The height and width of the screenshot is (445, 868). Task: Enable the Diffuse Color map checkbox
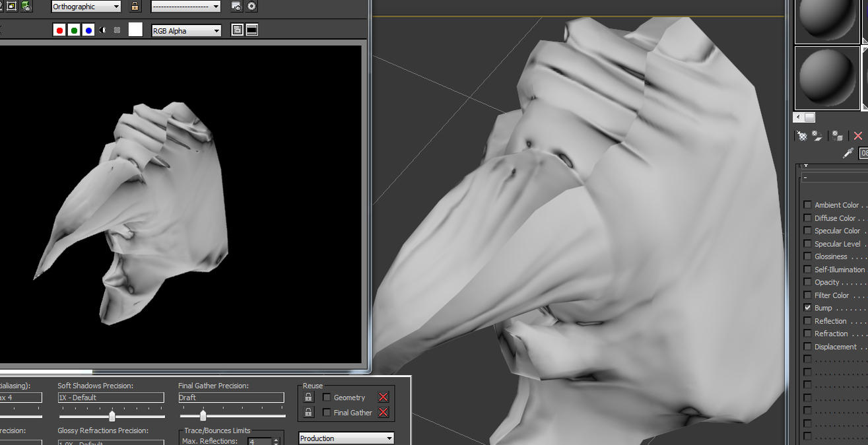[807, 217]
